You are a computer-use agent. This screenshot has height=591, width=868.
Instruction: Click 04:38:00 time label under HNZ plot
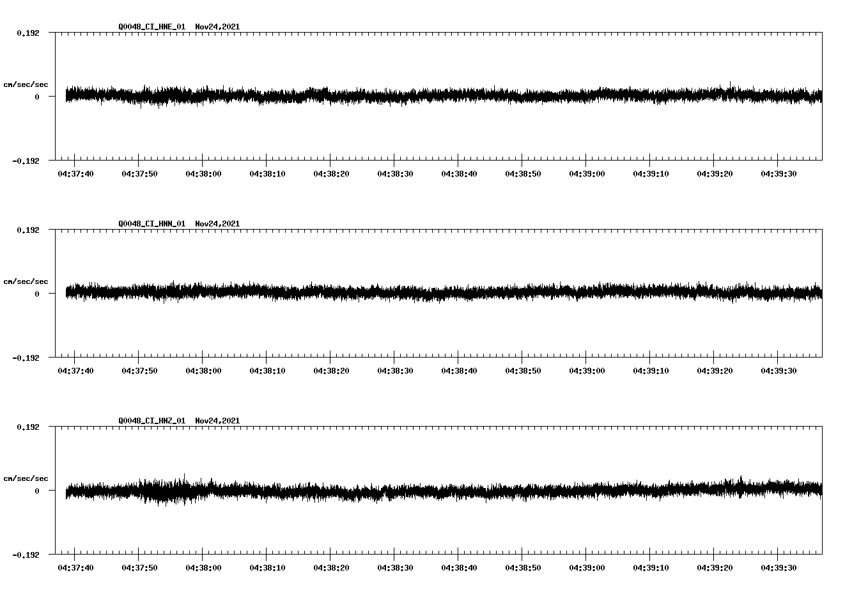coord(203,567)
